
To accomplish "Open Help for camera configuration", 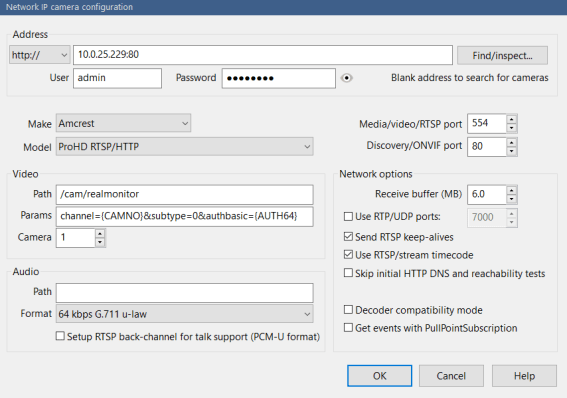I will 524,376.
